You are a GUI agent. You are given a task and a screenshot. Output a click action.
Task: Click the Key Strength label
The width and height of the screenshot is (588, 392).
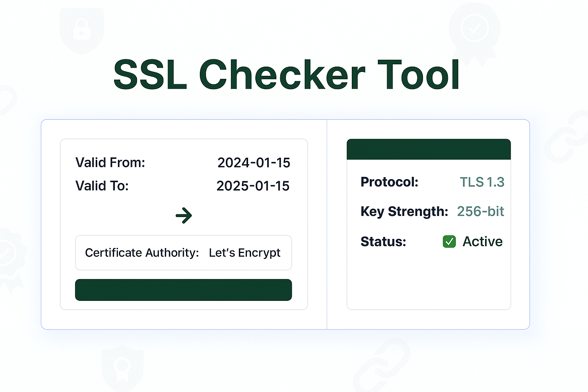point(404,211)
